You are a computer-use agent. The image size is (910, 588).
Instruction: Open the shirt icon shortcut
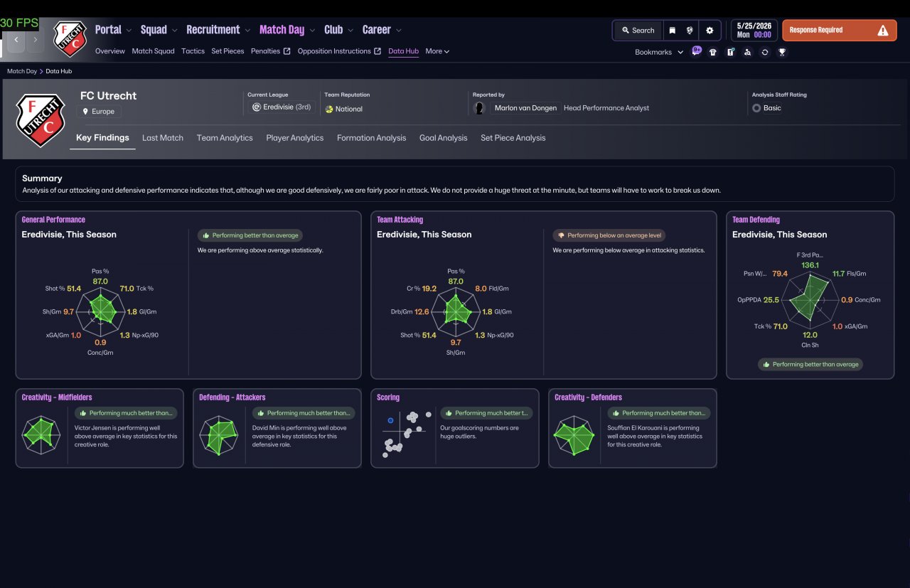tap(713, 52)
